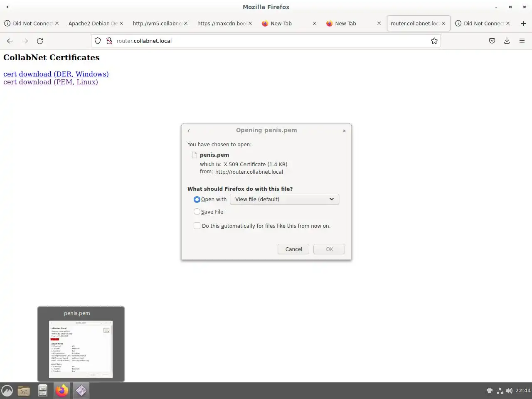The image size is (532, 399).
Task: Switch to Firefox from the taskbar
Action: click(62, 391)
